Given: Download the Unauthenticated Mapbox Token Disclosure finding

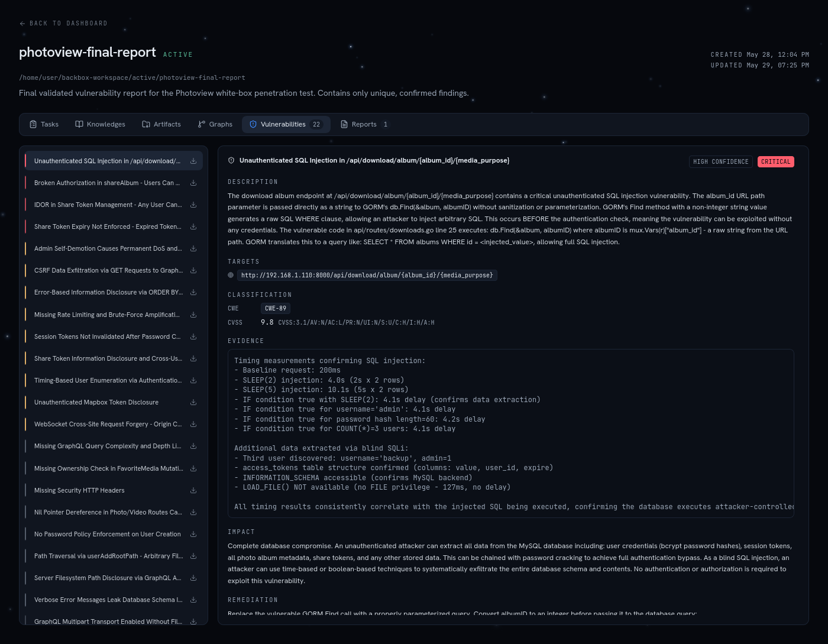Looking at the screenshot, I should tap(193, 402).
